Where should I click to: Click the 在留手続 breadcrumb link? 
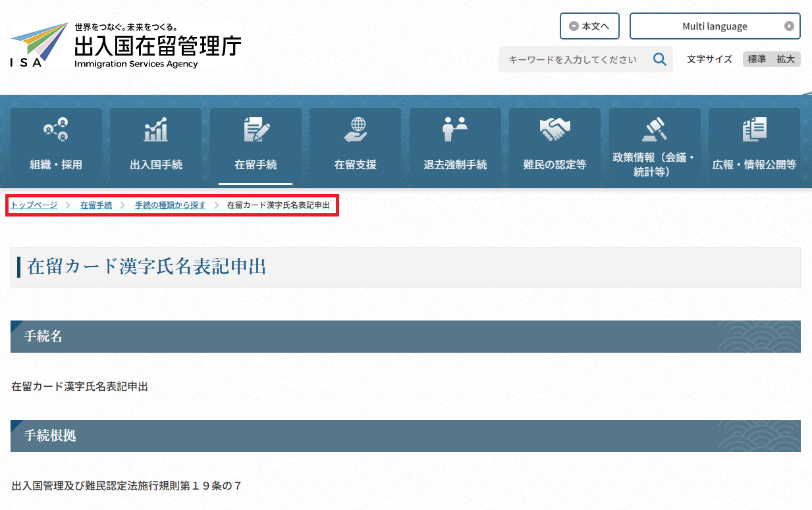96,205
